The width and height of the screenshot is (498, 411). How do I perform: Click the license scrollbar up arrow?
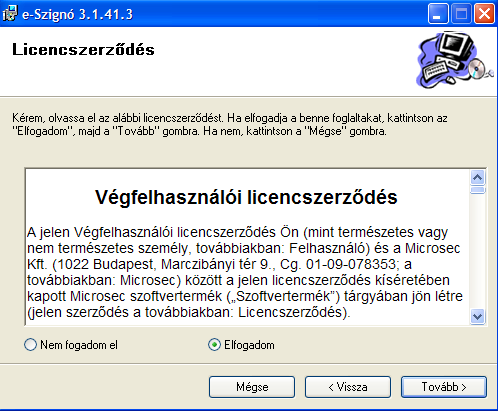coord(478,177)
